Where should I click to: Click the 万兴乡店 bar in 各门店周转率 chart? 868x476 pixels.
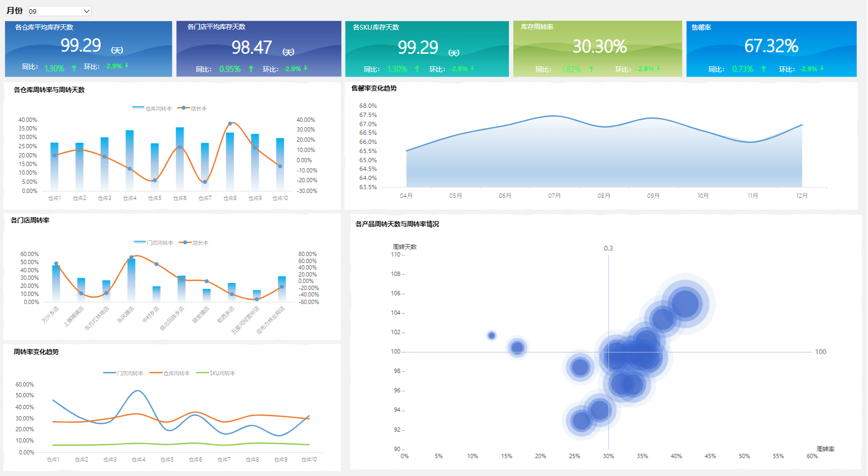pyautogui.click(x=56, y=283)
